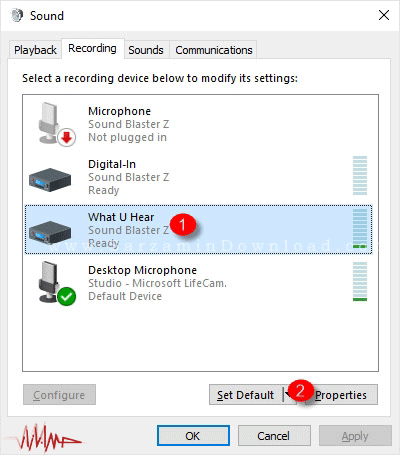Image resolution: width=400 pixels, height=455 pixels.
Task: Click the What U Hear device icon
Action: (50, 232)
